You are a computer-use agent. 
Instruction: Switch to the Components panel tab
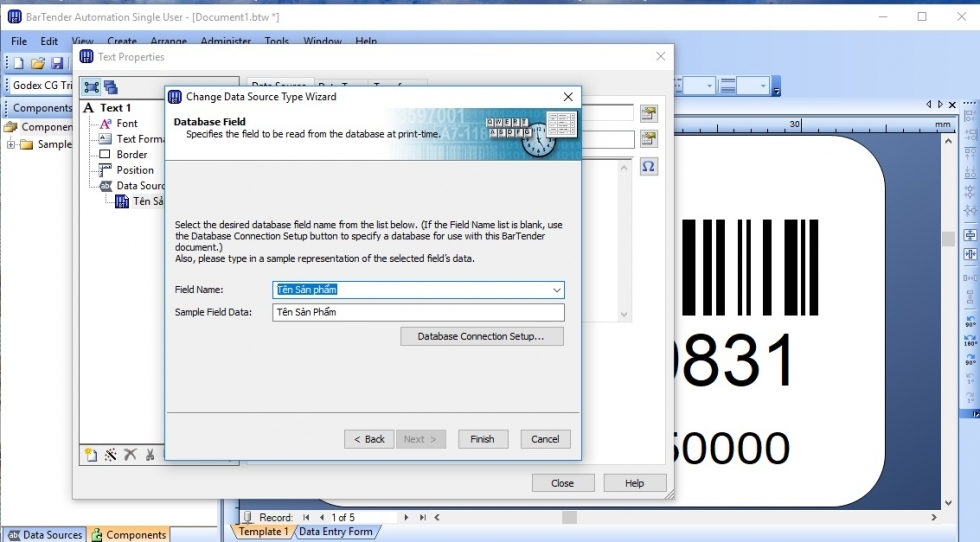click(129, 534)
